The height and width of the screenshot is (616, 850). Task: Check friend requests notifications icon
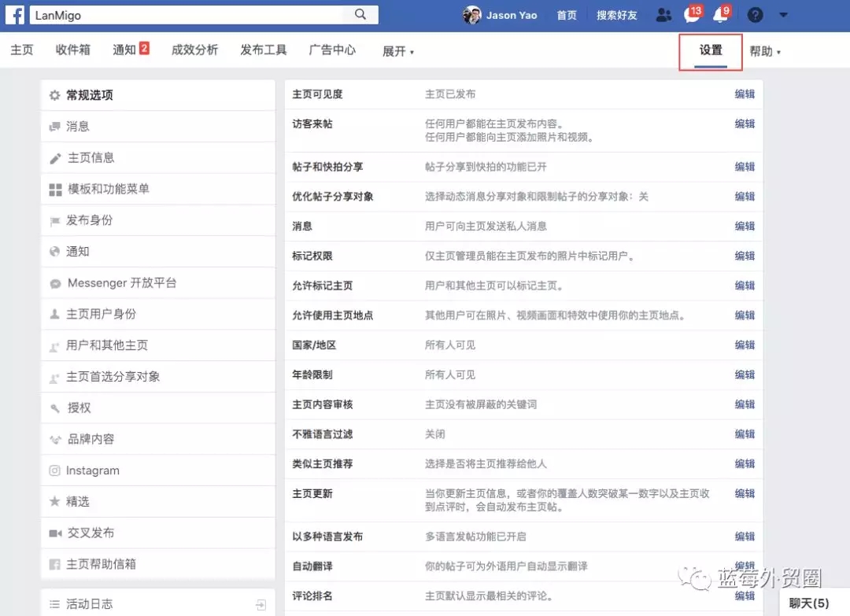tap(663, 15)
